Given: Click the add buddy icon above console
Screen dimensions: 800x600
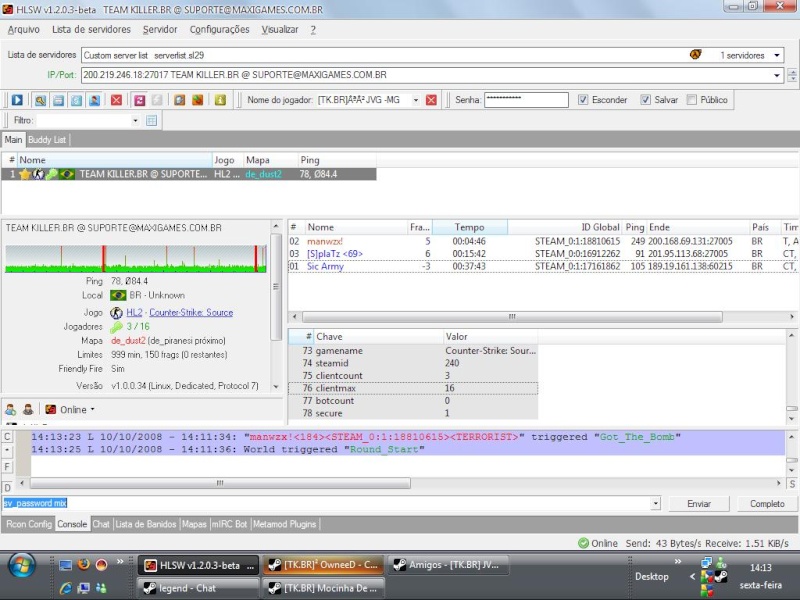Looking at the screenshot, I should point(11,409).
